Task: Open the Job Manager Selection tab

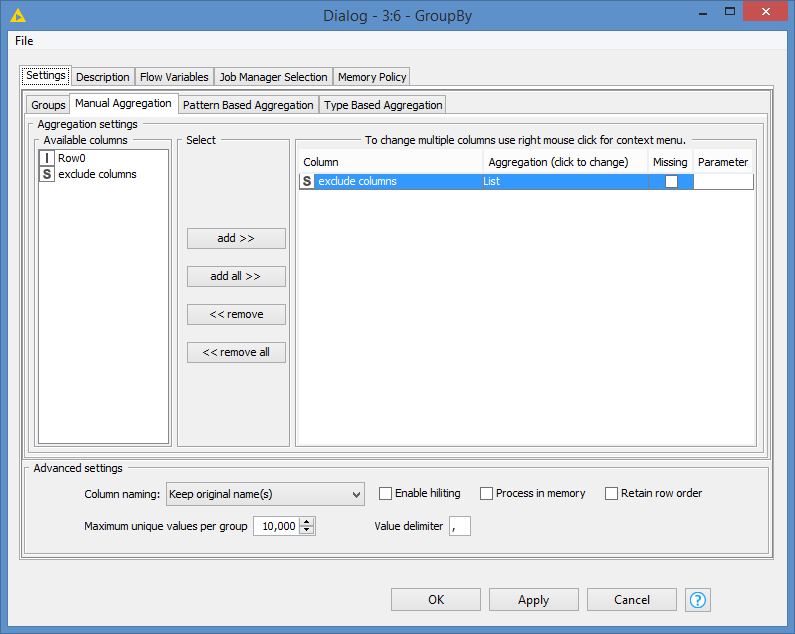Action: [x=273, y=77]
